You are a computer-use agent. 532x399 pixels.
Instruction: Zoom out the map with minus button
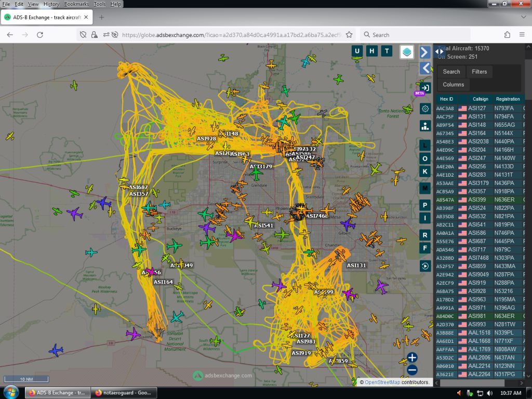pos(412,370)
